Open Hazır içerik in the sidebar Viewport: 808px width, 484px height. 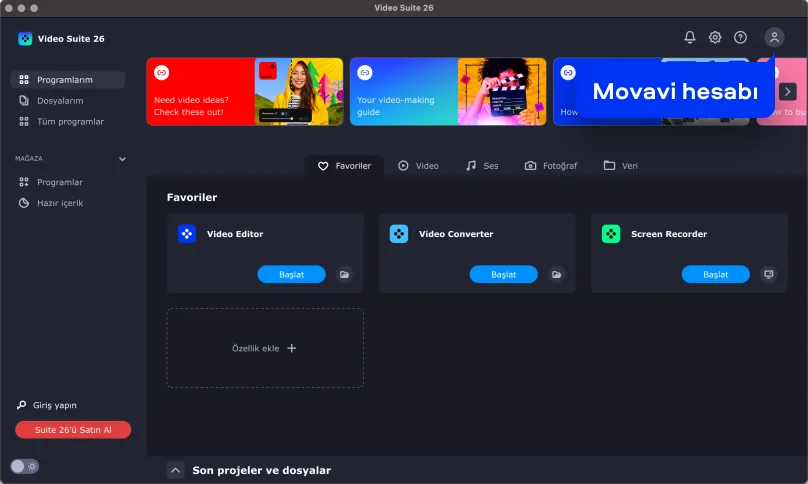coord(68,203)
